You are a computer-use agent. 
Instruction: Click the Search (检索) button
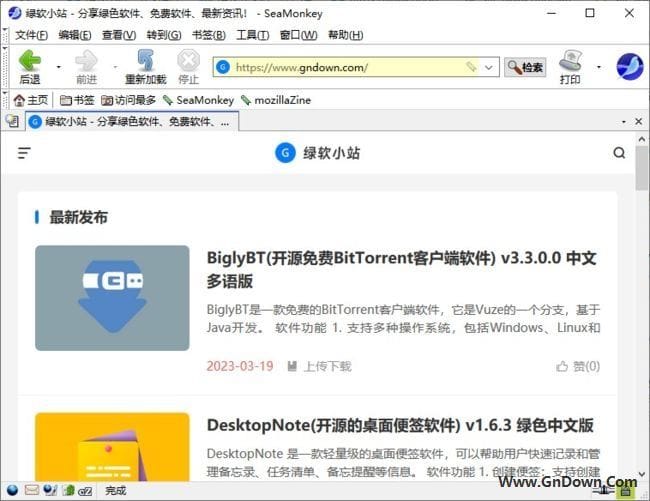coord(525,67)
